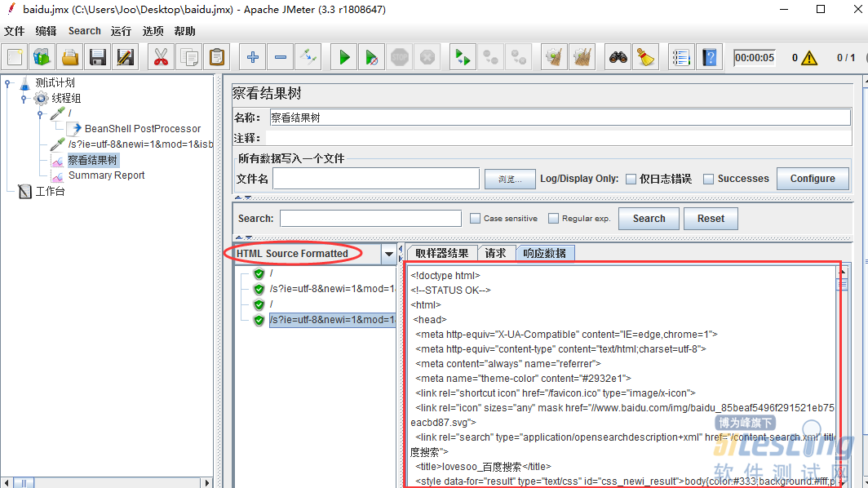Save the test plan with floppy icon
Image resolution: width=868 pixels, height=488 pixels.
[98, 57]
